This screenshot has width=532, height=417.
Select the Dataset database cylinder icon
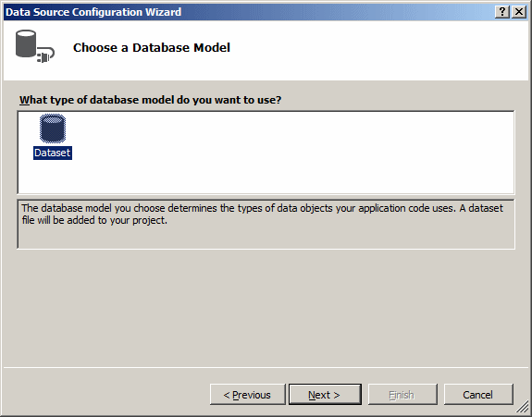(x=53, y=129)
